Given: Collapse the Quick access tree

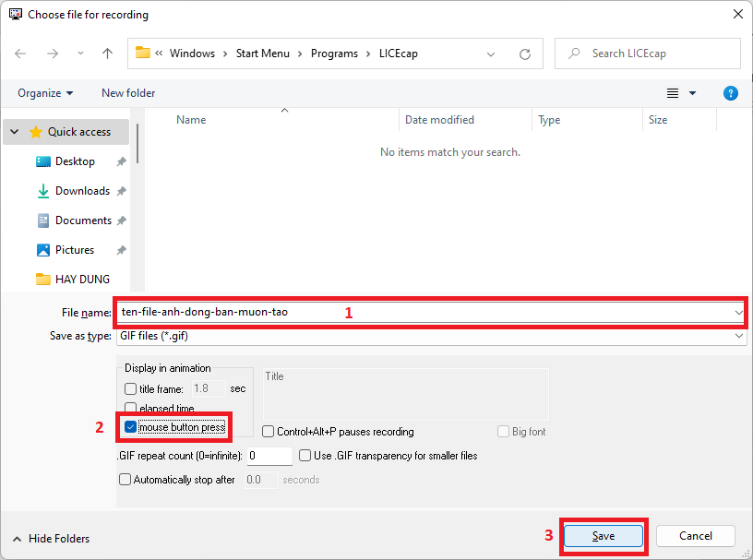Looking at the screenshot, I should (15, 132).
